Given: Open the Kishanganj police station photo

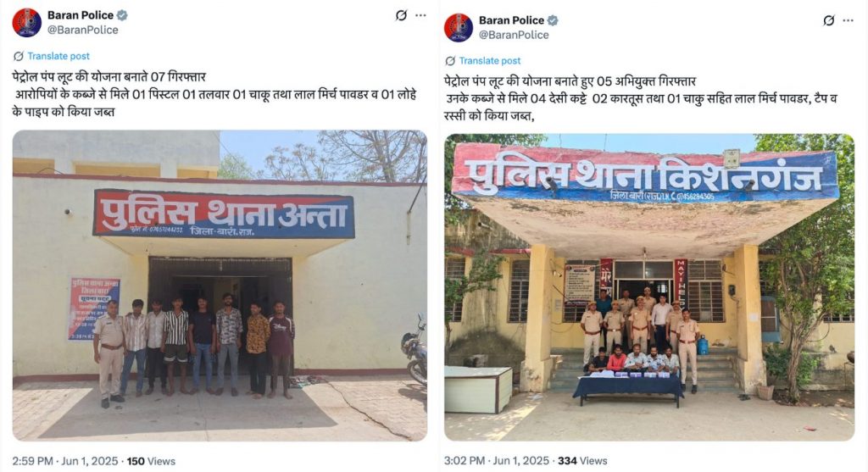Looking at the screenshot, I should click(649, 287).
